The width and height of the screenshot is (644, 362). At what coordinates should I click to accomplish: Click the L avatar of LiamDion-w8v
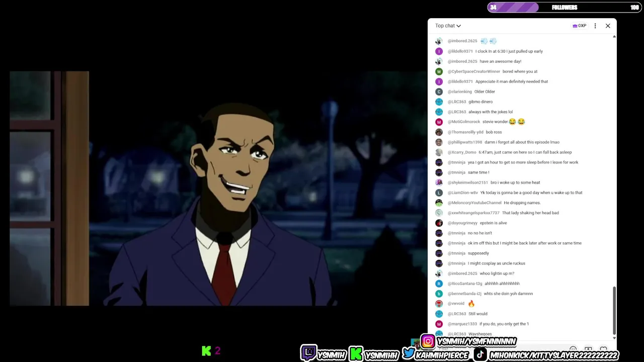[x=439, y=193]
